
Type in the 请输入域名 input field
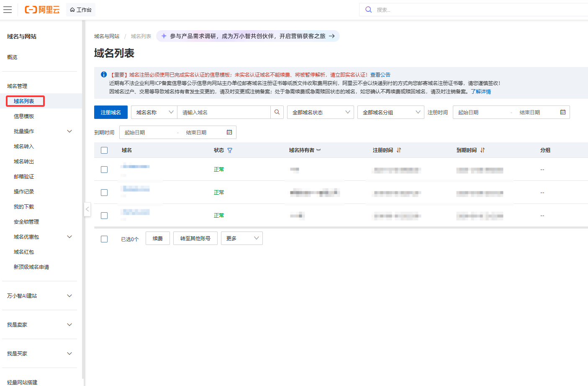click(223, 112)
